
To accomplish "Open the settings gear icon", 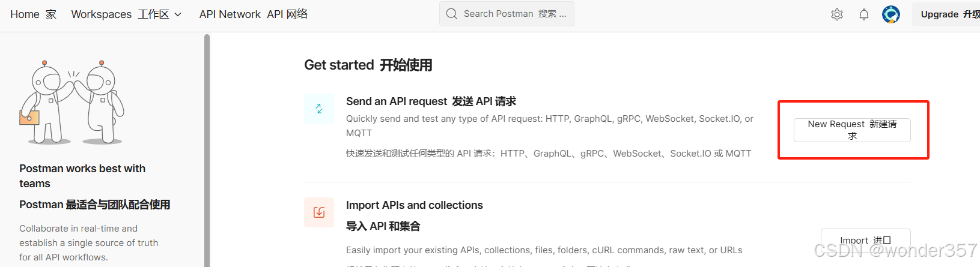I will (837, 14).
